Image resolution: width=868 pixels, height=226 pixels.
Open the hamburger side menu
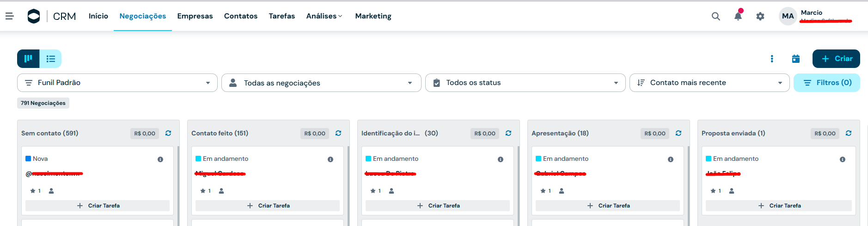point(9,16)
